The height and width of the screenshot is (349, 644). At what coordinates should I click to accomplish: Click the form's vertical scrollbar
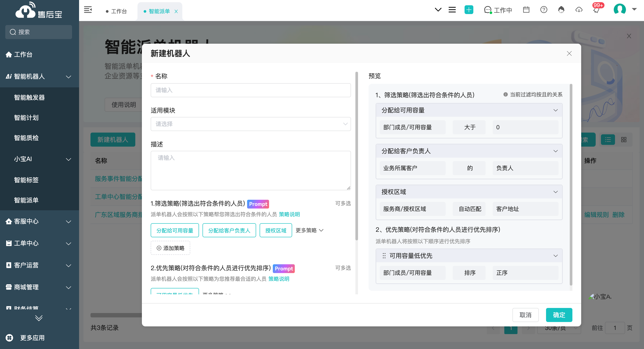coord(356,156)
